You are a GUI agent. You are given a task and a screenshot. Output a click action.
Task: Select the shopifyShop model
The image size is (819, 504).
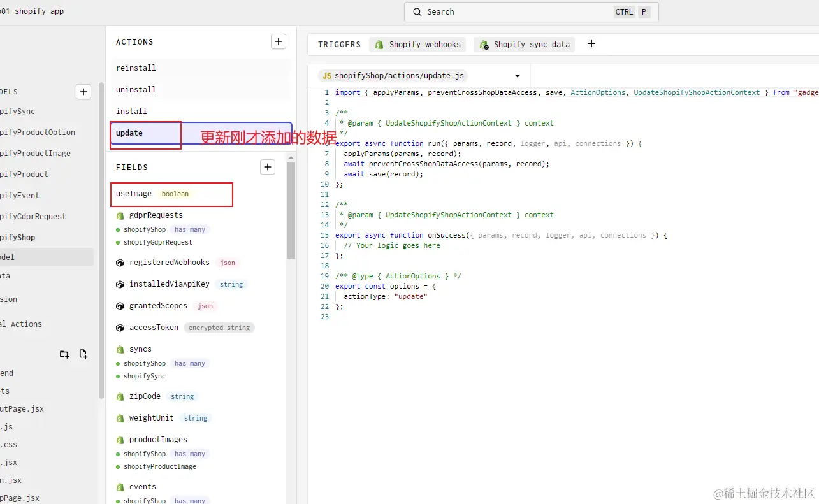pos(18,238)
